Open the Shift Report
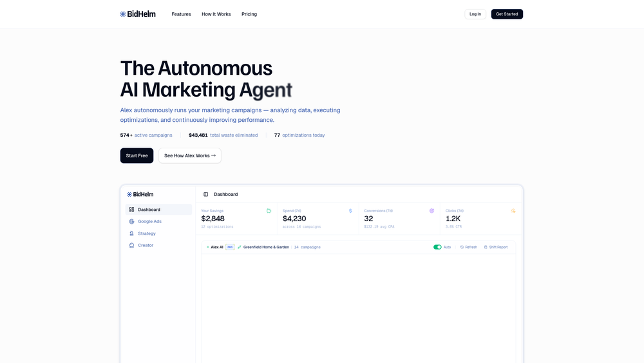 [496, 247]
